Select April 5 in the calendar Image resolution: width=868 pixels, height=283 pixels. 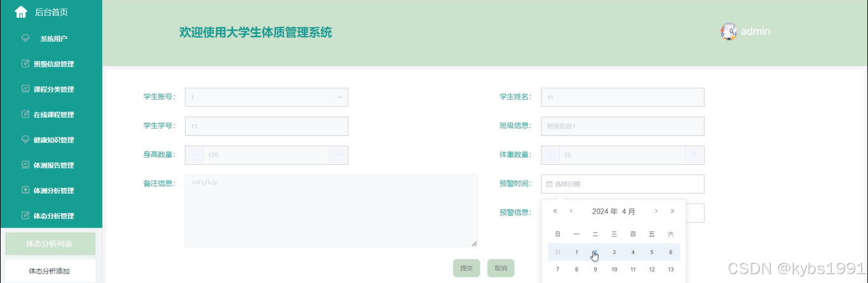pos(651,252)
